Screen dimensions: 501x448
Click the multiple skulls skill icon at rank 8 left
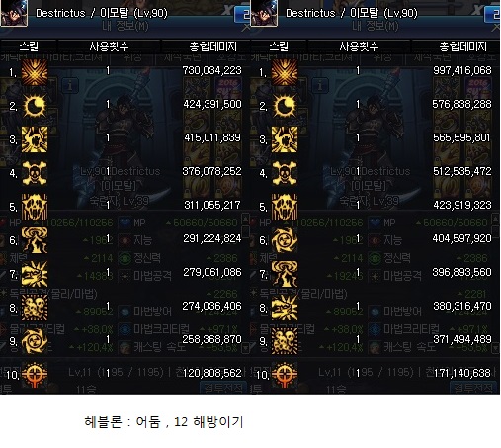(x=35, y=308)
